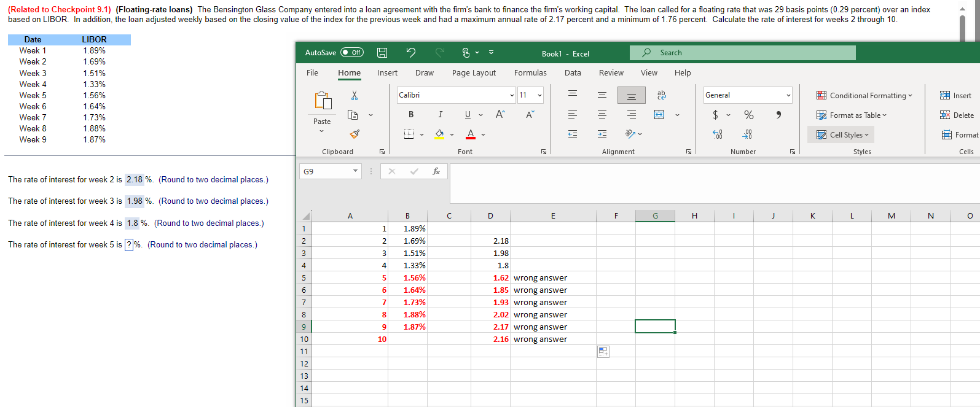
Task: Click the Merge & Center icon
Action: click(659, 115)
